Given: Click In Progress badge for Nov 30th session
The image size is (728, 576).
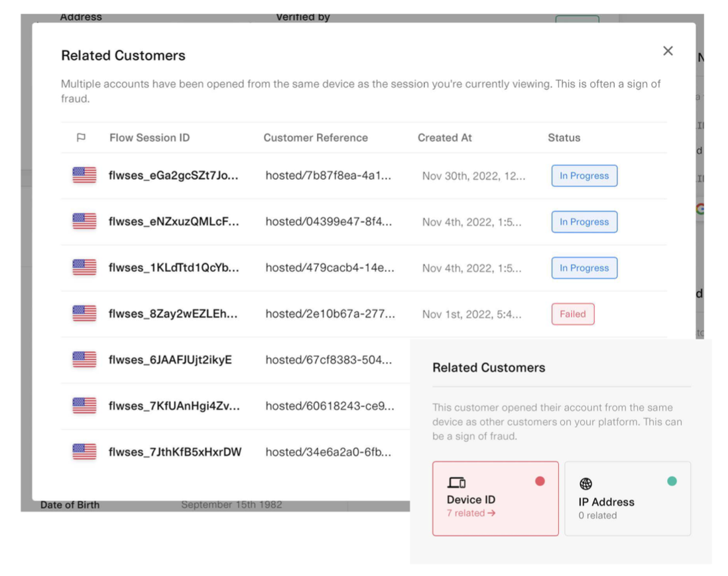Looking at the screenshot, I should pyautogui.click(x=584, y=176).
